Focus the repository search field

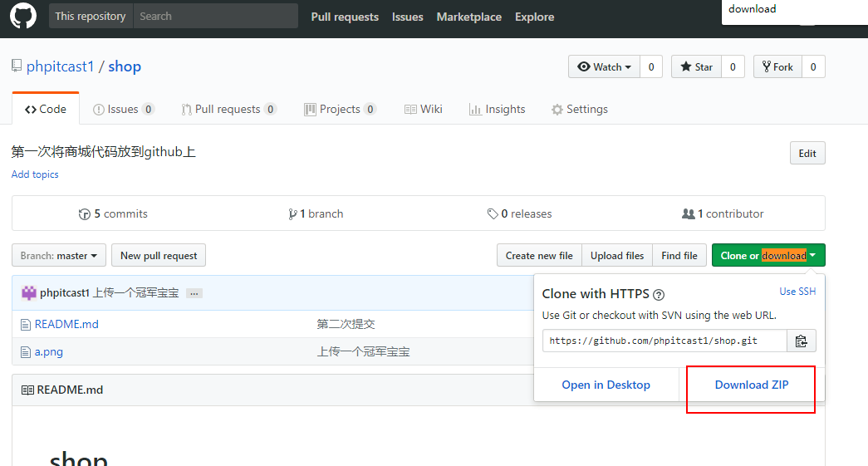point(214,16)
